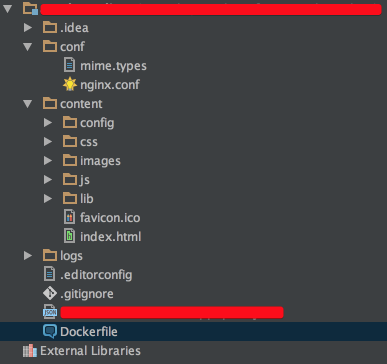387x364 pixels.
Task: Expand the config folder arrow
Action: pos(48,123)
